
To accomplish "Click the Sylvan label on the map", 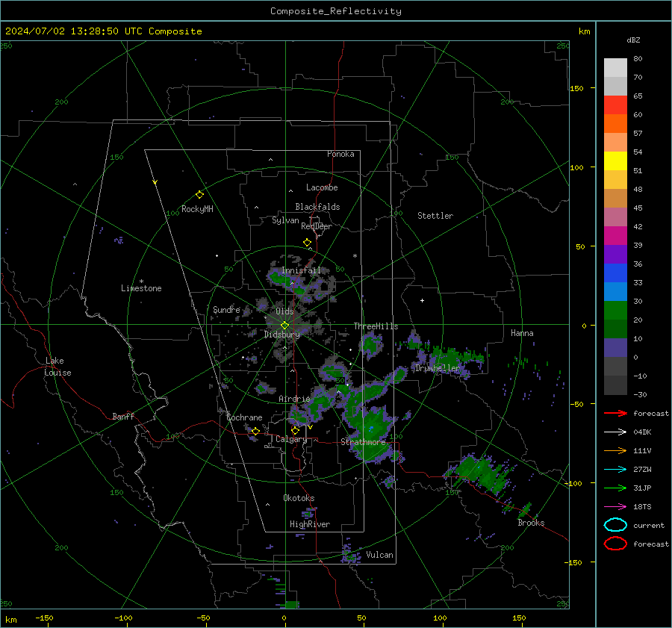I will [285, 221].
